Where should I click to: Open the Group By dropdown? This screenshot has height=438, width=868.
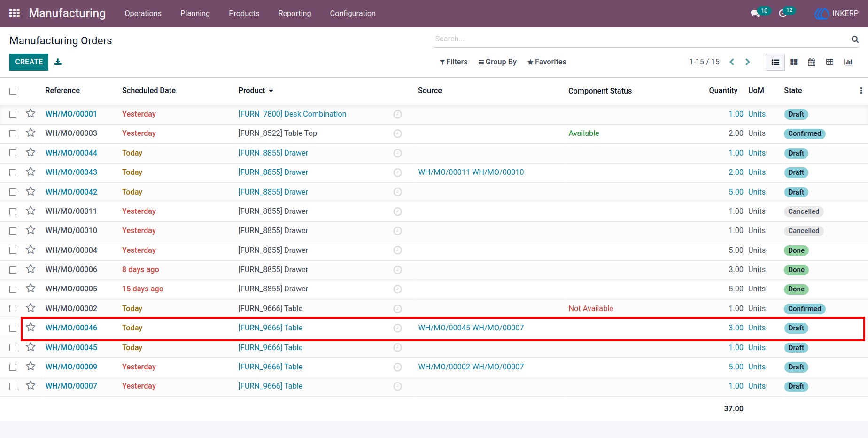(x=497, y=62)
